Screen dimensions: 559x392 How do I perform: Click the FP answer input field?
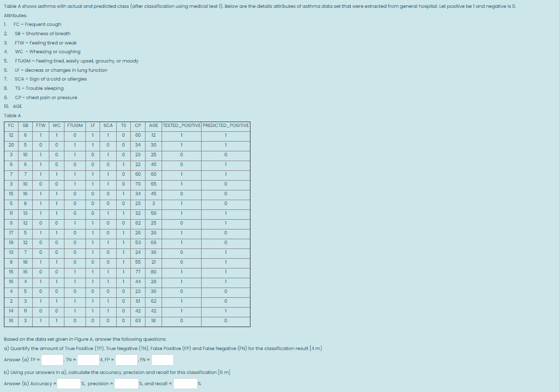pyautogui.click(x=125, y=360)
